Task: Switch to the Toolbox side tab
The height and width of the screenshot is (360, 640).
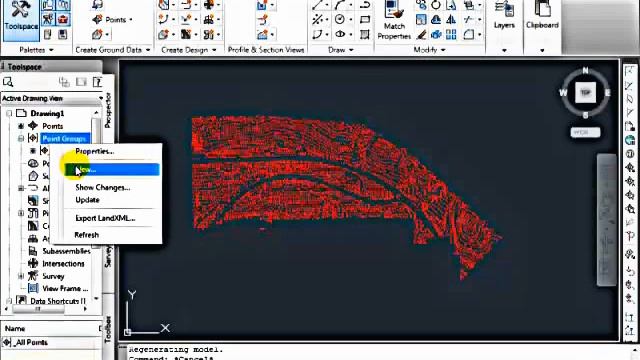Action: [108, 329]
